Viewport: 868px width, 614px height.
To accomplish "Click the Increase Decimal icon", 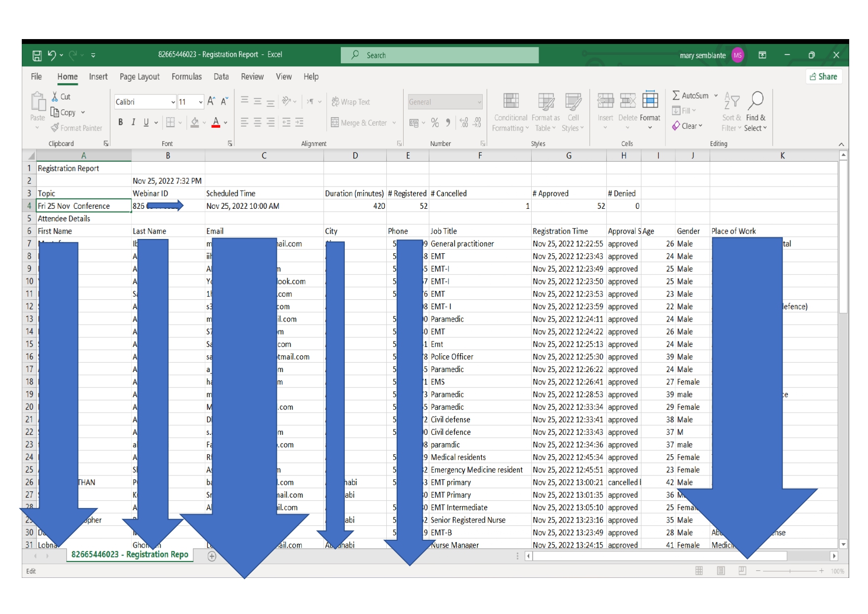I will 464,123.
